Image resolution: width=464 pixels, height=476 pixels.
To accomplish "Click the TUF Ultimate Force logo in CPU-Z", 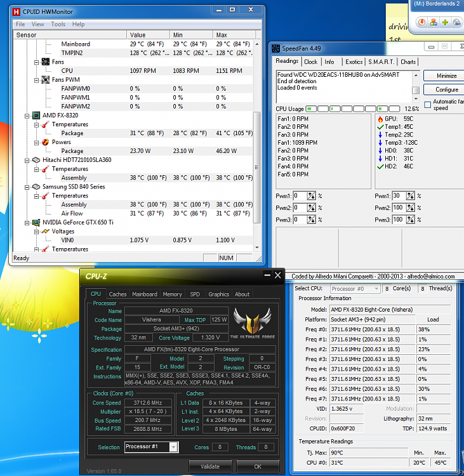I will pyautogui.click(x=253, y=323).
